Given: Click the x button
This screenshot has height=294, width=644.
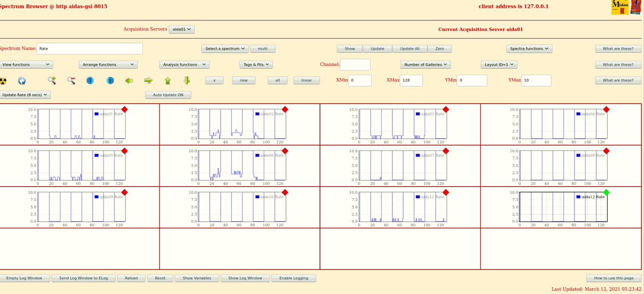Looking at the screenshot, I should point(215,80).
